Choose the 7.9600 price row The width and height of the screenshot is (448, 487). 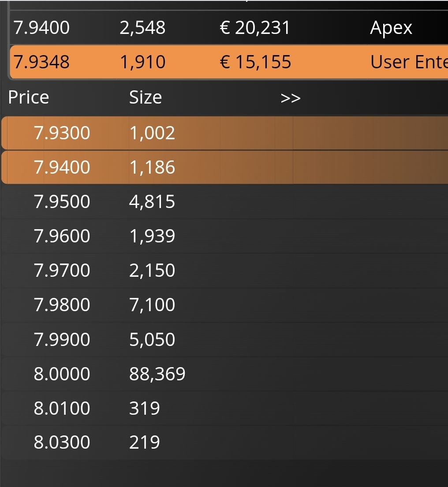click(x=62, y=236)
